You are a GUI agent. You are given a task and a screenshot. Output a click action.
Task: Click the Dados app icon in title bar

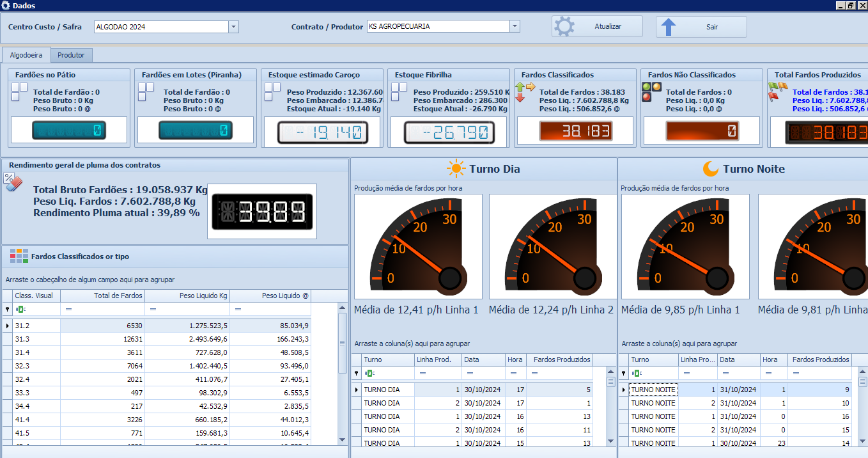tap(6, 6)
